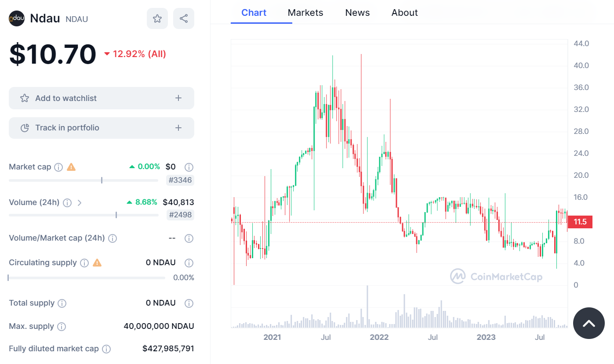Click the NDAU ticker symbol text
Image resolution: width=614 pixels, height=364 pixels.
77,19
